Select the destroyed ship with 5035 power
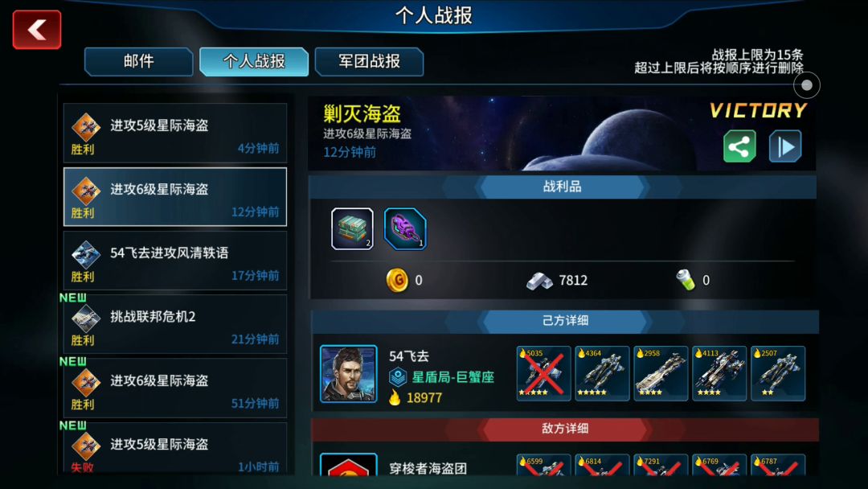Image resolution: width=868 pixels, height=489 pixels. [543, 373]
